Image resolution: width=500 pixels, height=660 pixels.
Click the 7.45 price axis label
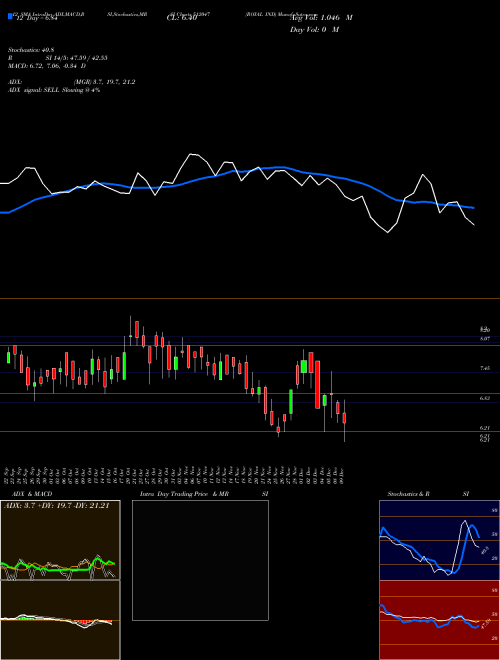tap(484, 368)
